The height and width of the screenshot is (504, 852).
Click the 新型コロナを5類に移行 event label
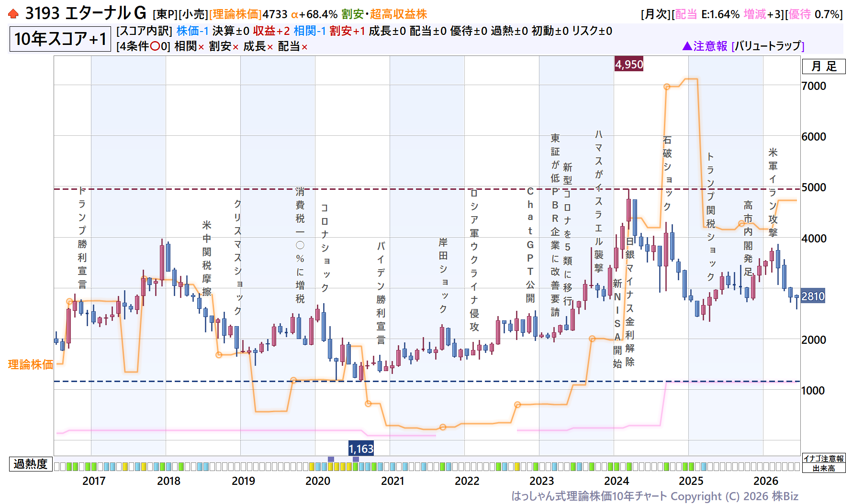point(568,234)
